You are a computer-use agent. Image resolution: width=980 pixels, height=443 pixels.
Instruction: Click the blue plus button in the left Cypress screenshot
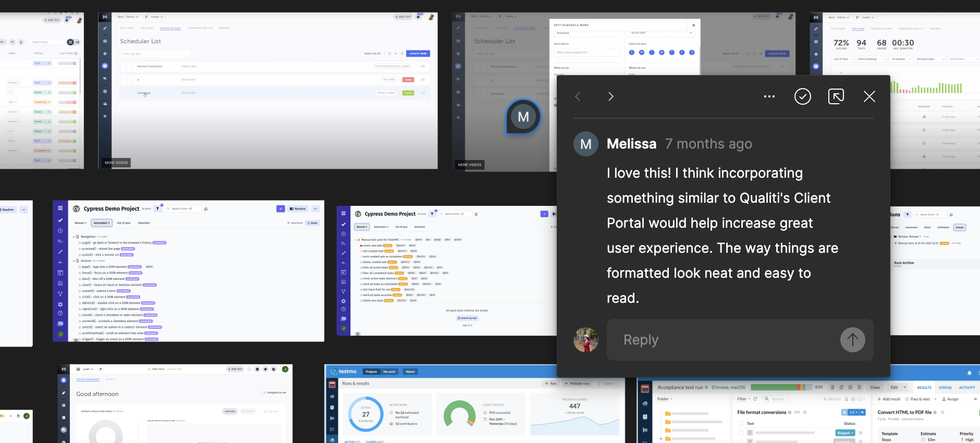click(x=280, y=208)
